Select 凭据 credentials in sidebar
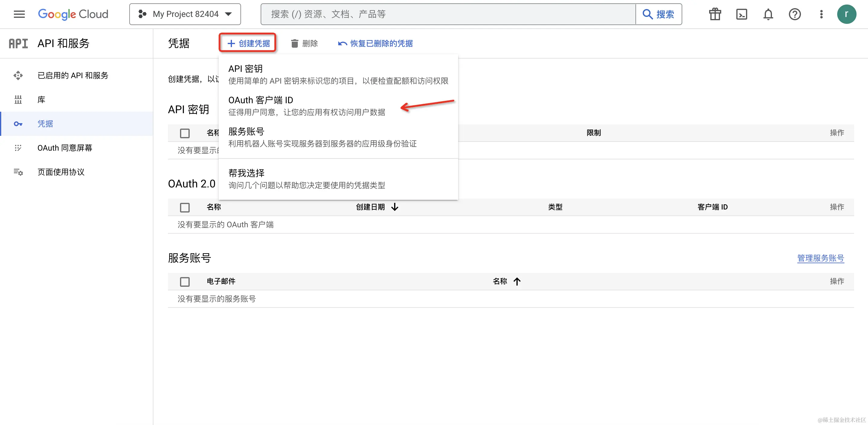The height and width of the screenshot is (425, 868). pyautogui.click(x=77, y=123)
